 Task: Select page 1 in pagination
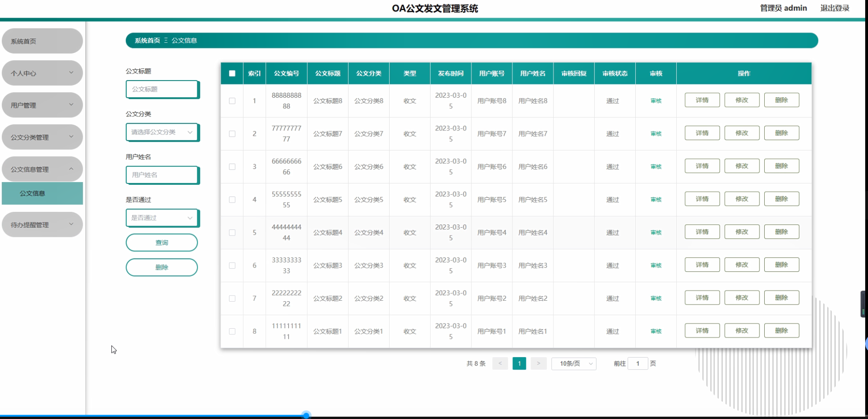[x=519, y=364]
